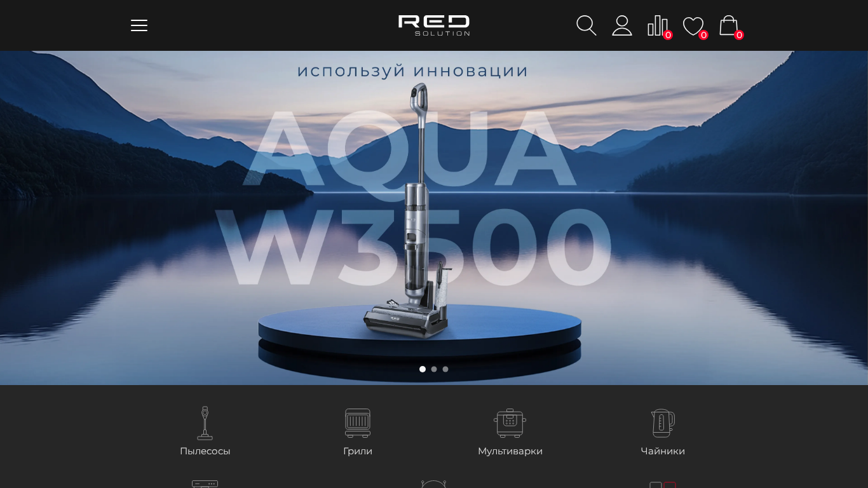Open the shopping cart

point(729,26)
